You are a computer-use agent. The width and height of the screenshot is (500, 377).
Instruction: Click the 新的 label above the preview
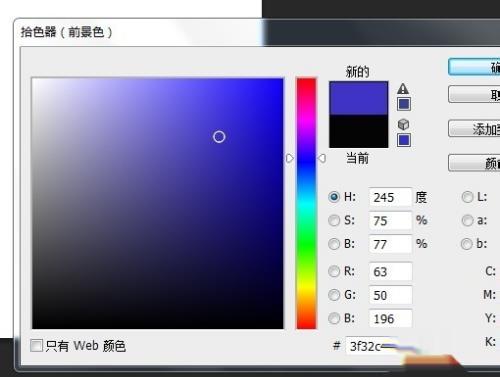coord(357,71)
